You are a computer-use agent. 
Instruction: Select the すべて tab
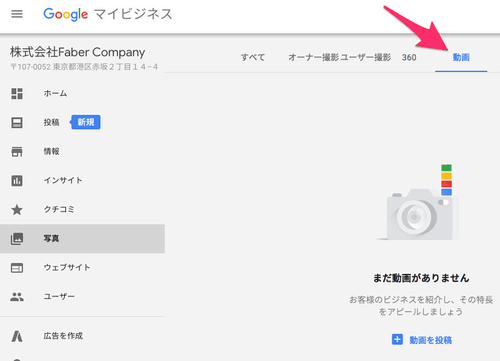tap(253, 57)
